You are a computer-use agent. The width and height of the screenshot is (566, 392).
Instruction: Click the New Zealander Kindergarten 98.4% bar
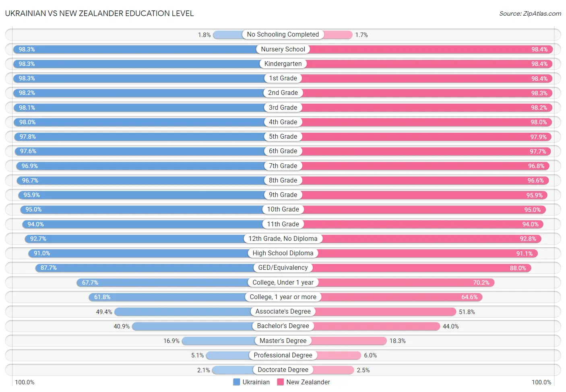coord(430,64)
